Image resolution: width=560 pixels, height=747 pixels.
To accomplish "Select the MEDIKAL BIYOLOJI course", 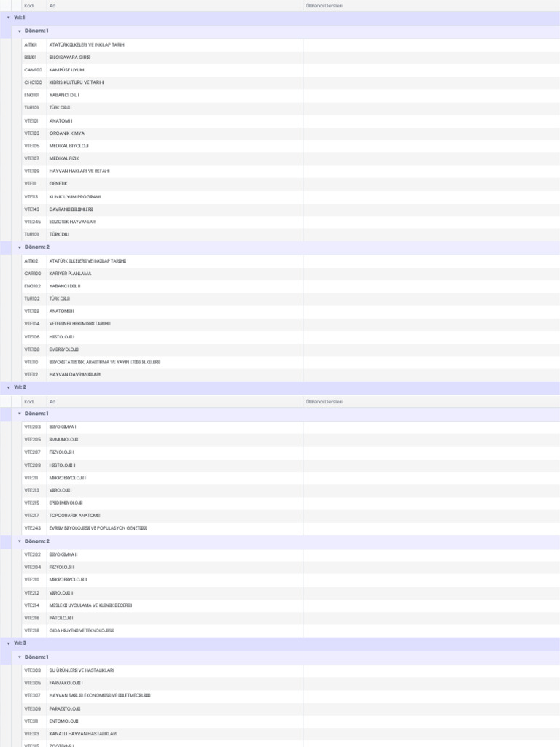I will [x=290, y=146].
